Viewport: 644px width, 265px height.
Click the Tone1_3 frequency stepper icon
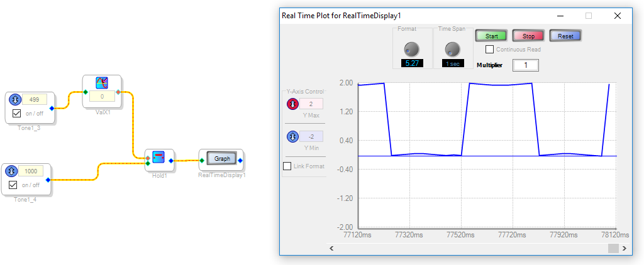[x=15, y=99]
